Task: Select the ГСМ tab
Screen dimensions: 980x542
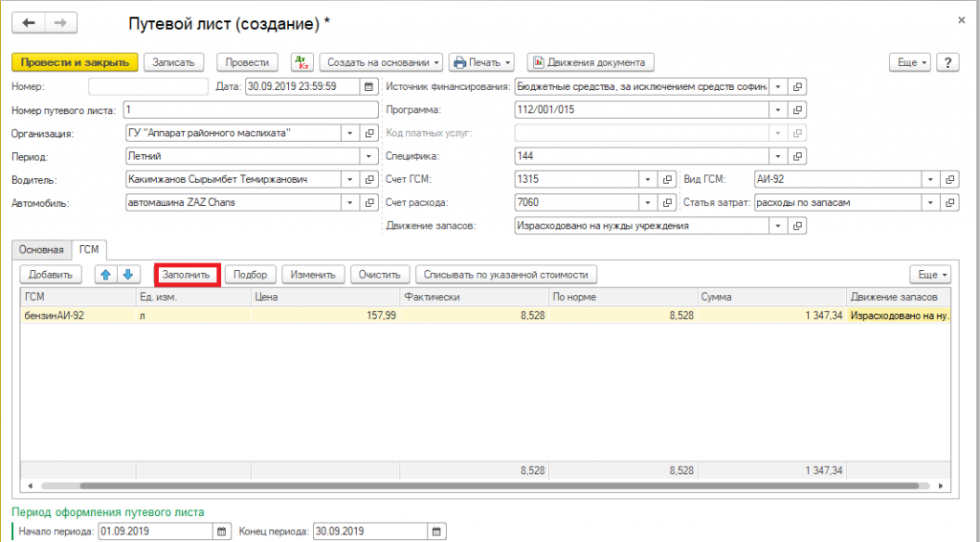Action: [89, 250]
